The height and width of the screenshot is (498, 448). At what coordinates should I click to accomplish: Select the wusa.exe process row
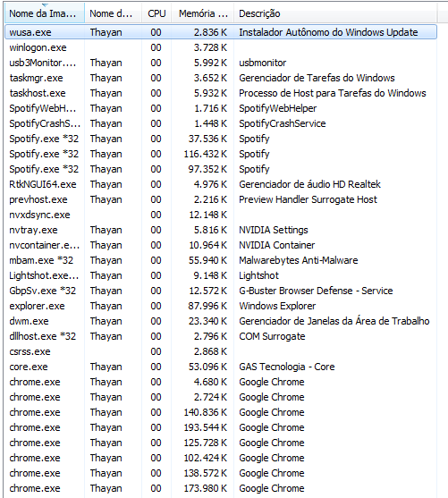(221, 32)
